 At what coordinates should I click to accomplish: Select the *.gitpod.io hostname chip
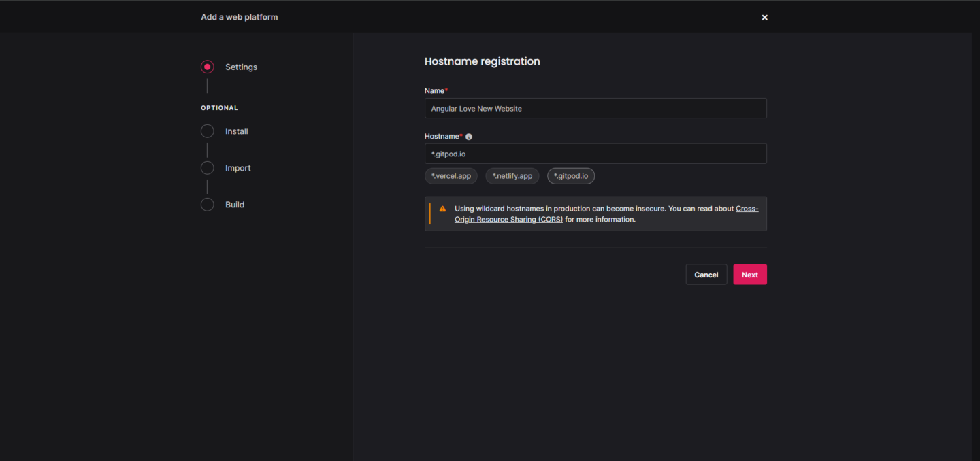571,175
